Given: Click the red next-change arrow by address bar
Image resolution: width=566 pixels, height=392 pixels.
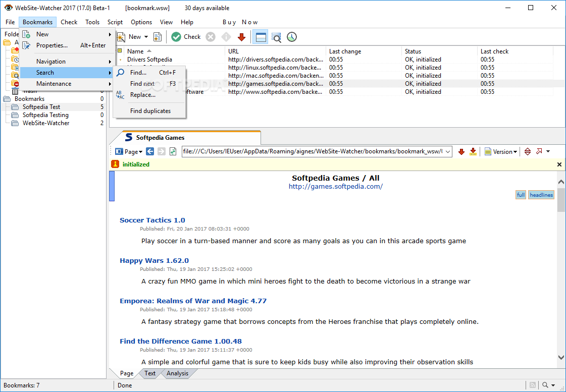Looking at the screenshot, I should coord(461,152).
